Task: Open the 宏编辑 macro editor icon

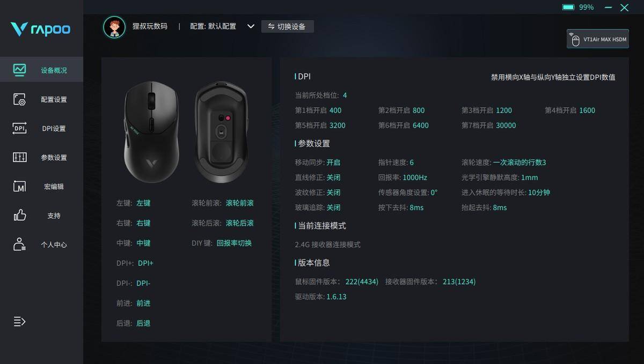Action: 20,186
